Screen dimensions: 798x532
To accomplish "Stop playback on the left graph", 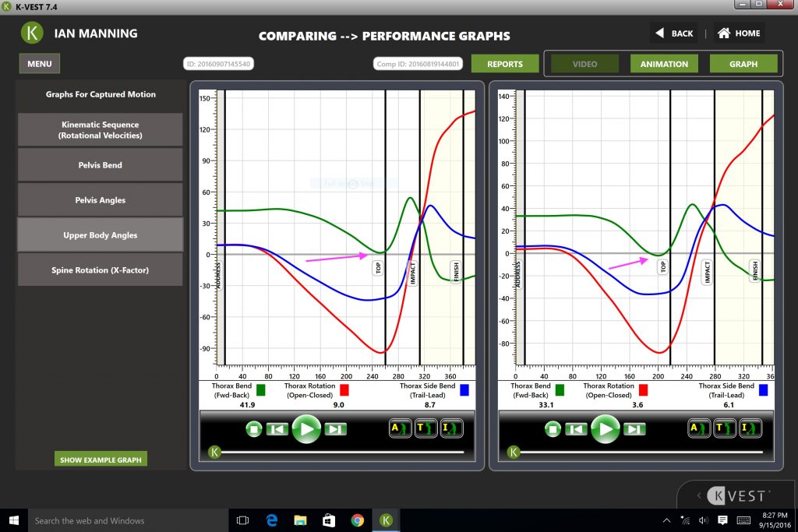I will pyautogui.click(x=254, y=429).
